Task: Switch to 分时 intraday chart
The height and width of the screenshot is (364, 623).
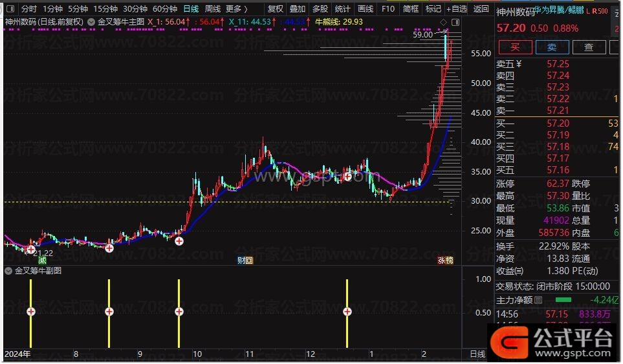Action: click(28, 9)
